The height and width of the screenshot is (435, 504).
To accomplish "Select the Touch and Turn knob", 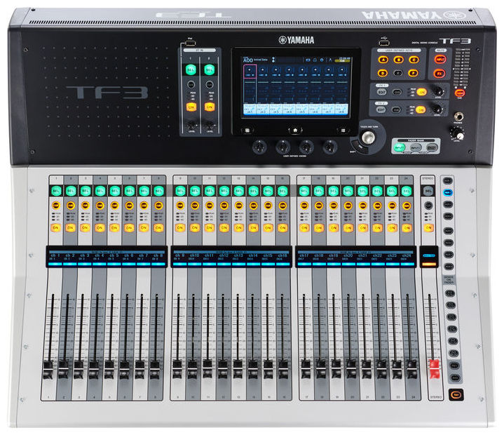I will [x=368, y=138].
